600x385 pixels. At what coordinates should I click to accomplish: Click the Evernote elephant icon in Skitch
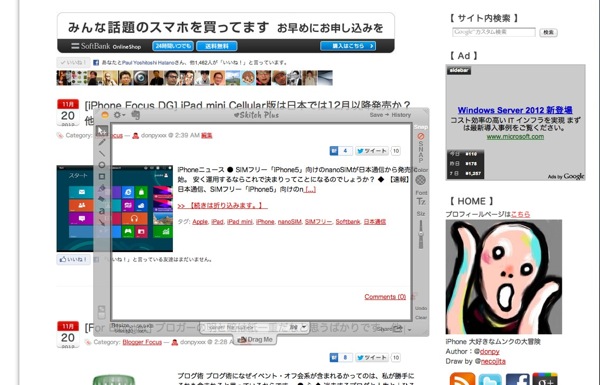coord(135,115)
